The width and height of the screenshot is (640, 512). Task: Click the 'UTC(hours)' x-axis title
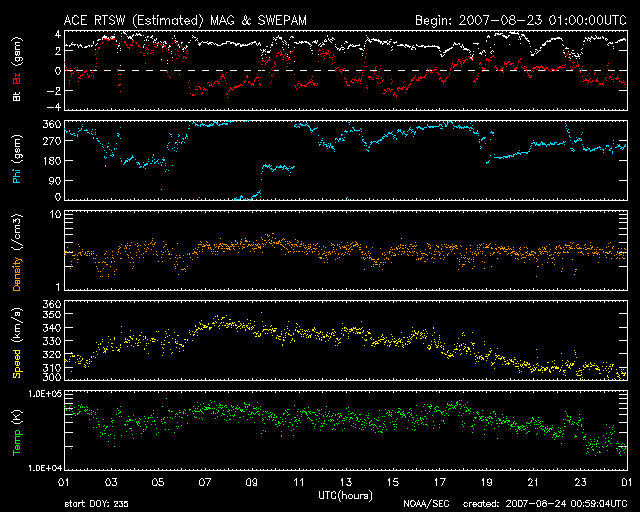[x=345, y=496]
